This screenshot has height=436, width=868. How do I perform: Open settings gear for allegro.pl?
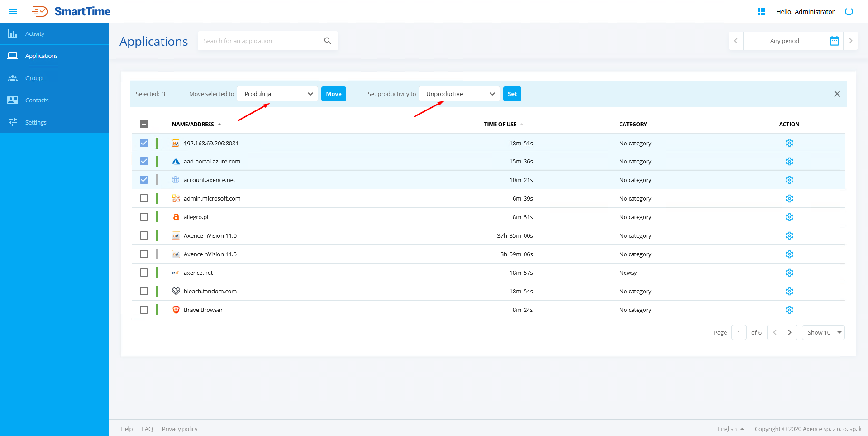pos(789,217)
